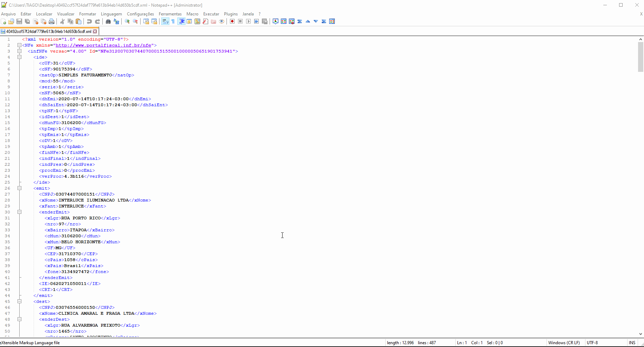Collapse the enderEmit section fold marker
Image resolution: width=644 pixels, height=347 pixels.
tap(20, 212)
